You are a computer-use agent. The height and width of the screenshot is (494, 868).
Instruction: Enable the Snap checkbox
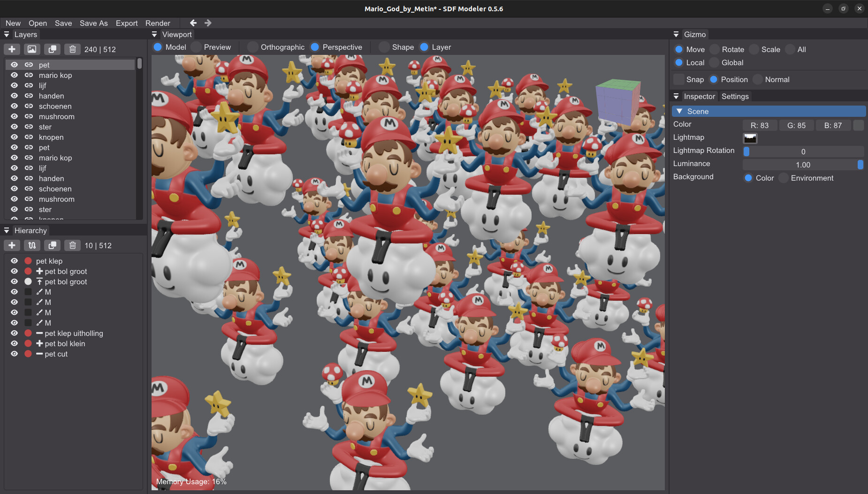click(x=679, y=79)
